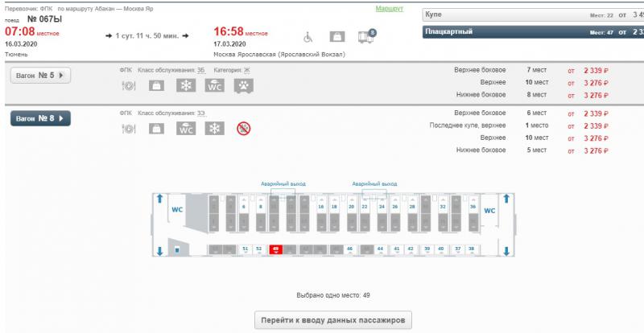Click the no-animals prohibited icon in wagon 8

pos(244,129)
